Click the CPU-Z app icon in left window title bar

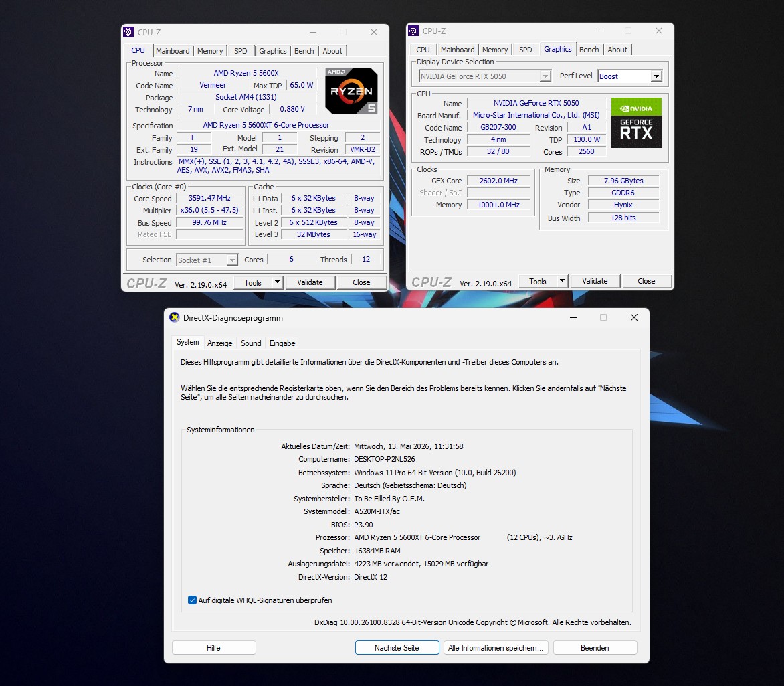pyautogui.click(x=128, y=32)
